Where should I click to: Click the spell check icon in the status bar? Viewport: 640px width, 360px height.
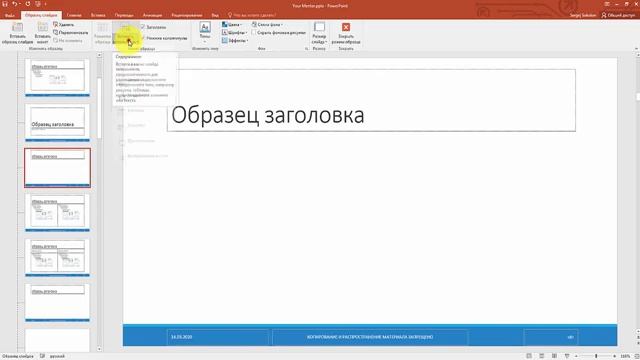pyautogui.click(x=42, y=356)
